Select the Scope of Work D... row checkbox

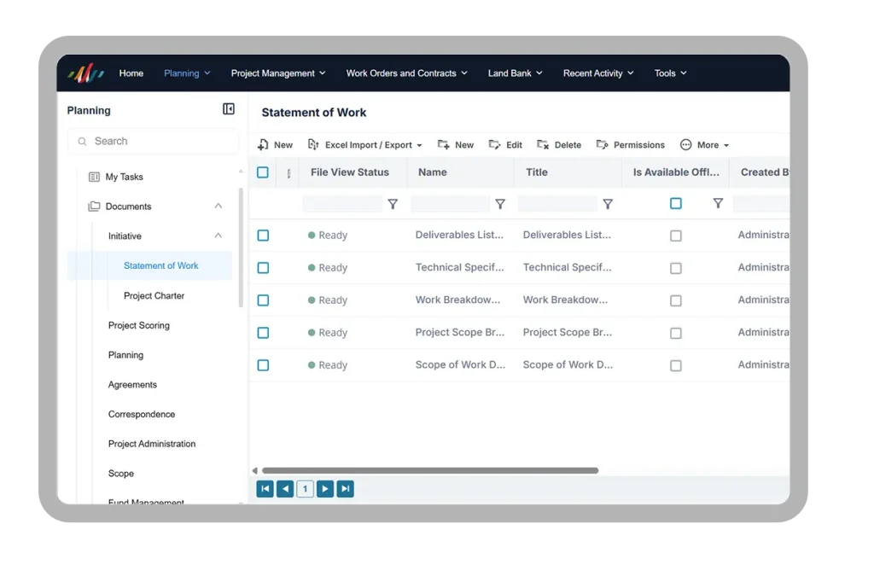263,365
